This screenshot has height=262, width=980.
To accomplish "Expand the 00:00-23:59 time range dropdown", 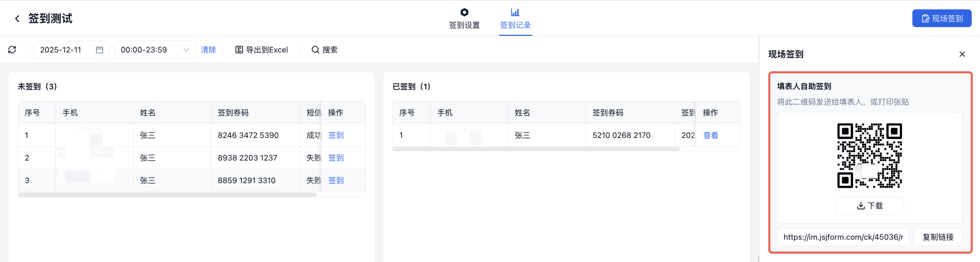I will (186, 50).
